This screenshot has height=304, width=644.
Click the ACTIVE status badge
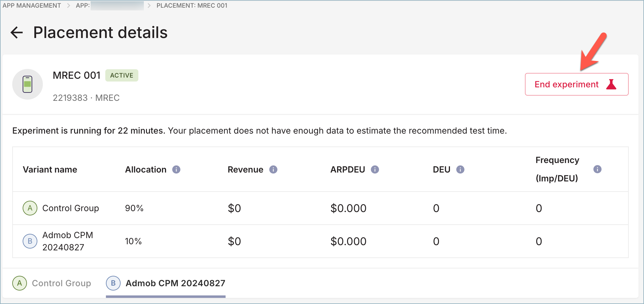(122, 75)
